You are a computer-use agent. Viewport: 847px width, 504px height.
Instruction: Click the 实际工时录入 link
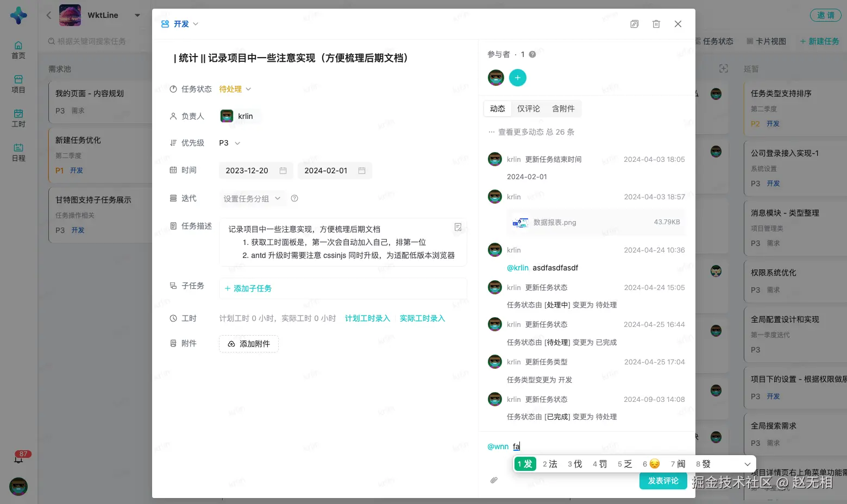pyautogui.click(x=422, y=318)
